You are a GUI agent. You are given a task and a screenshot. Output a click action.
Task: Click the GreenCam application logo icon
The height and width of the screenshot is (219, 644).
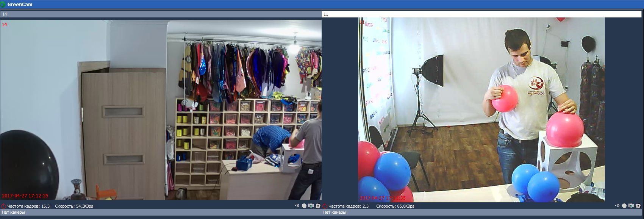tap(3, 4)
